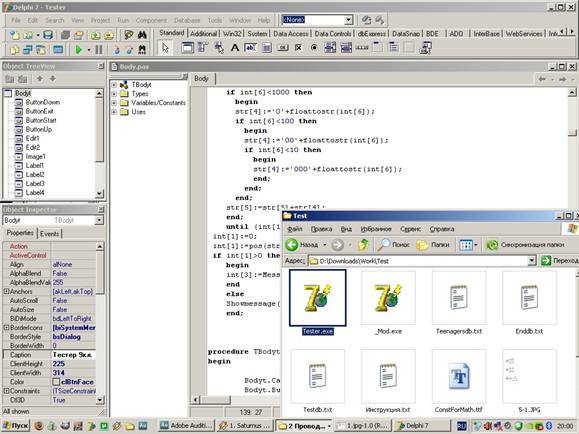Screen dimensions: 579x434
Task: Open Избранное menu in Test window
Action: [x=376, y=229]
